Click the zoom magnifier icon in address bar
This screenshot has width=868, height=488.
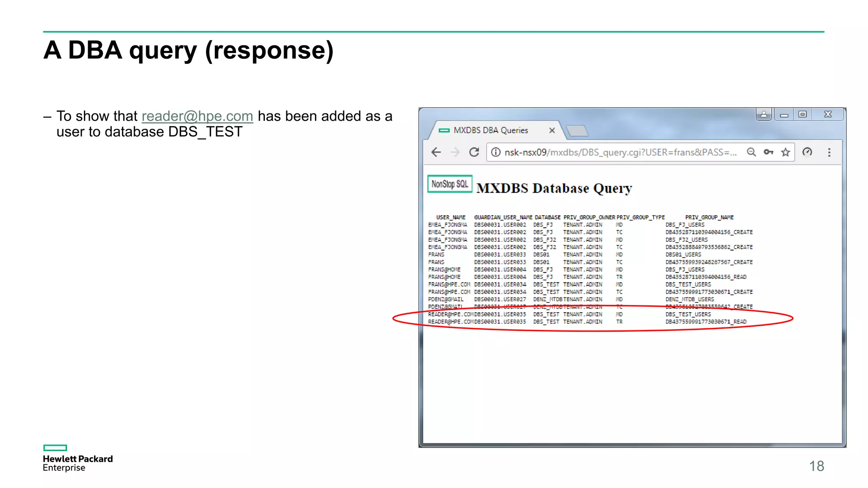[751, 152]
